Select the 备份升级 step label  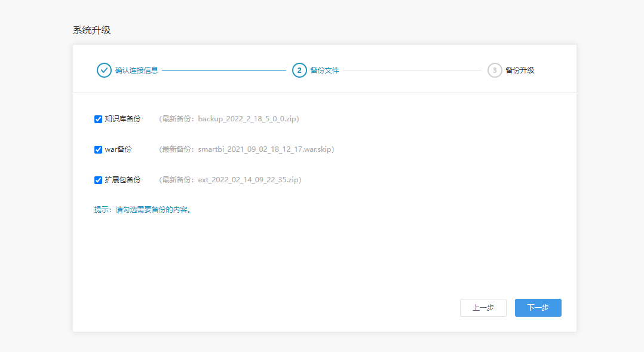[520, 71]
